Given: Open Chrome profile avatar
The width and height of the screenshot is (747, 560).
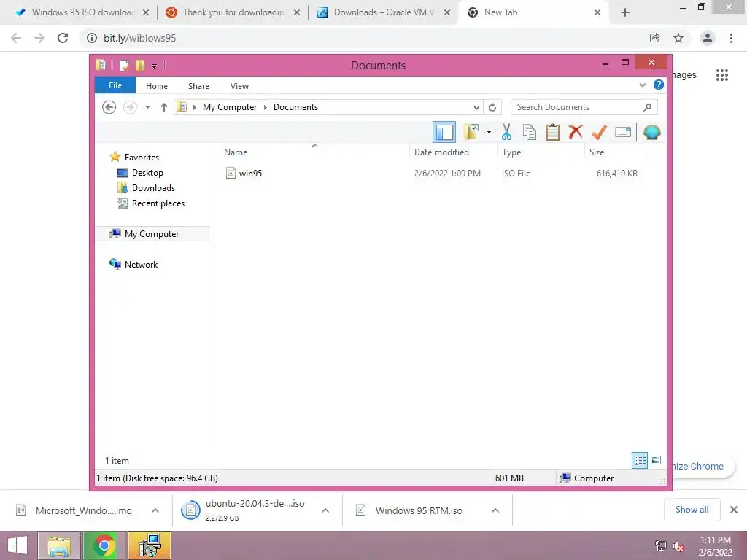Looking at the screenshot, I should [x=708, y=38].
